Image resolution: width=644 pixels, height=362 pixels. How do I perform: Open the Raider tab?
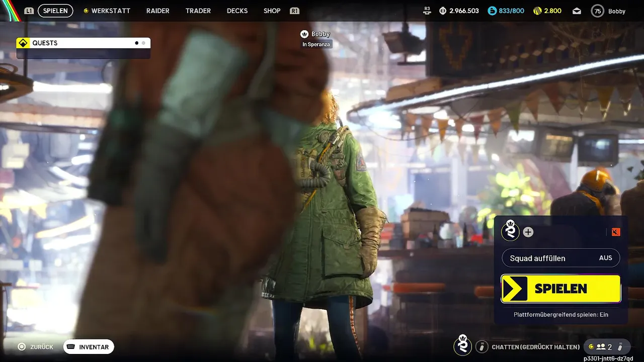tap(157, 11)
